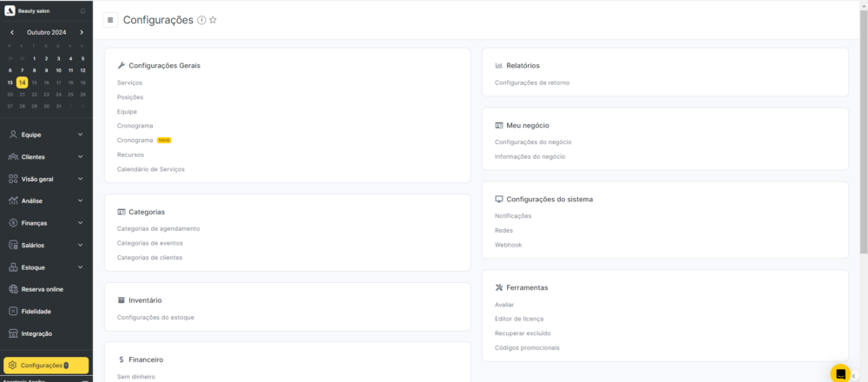Click the Clientes sidebar group icon
Image resolution: width=868 pixels, height=382 pixels.
(x=13, y=156)
